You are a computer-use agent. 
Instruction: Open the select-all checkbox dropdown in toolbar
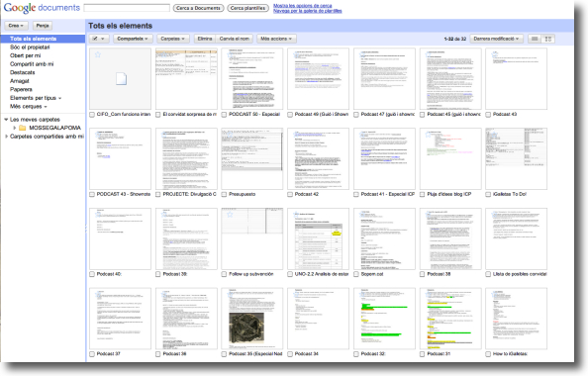pos(99,39)
